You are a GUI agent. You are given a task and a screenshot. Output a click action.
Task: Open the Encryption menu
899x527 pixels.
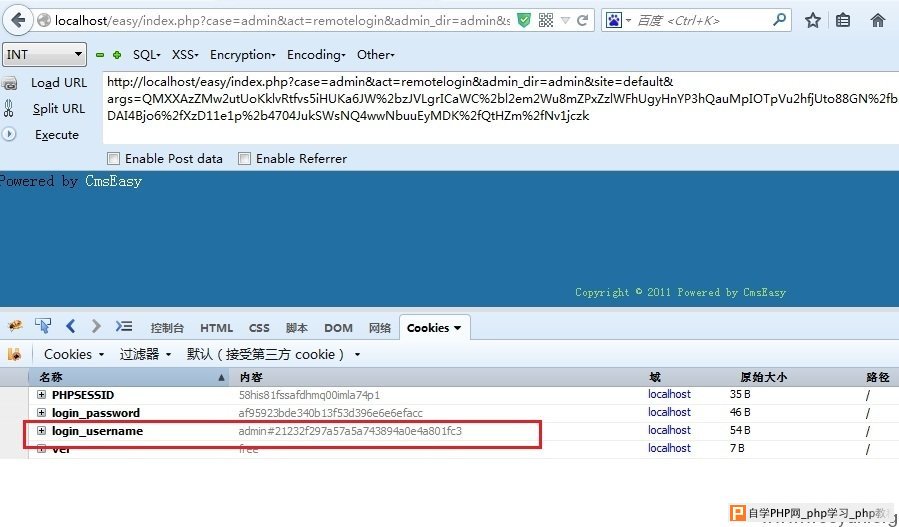coord(243,55)
